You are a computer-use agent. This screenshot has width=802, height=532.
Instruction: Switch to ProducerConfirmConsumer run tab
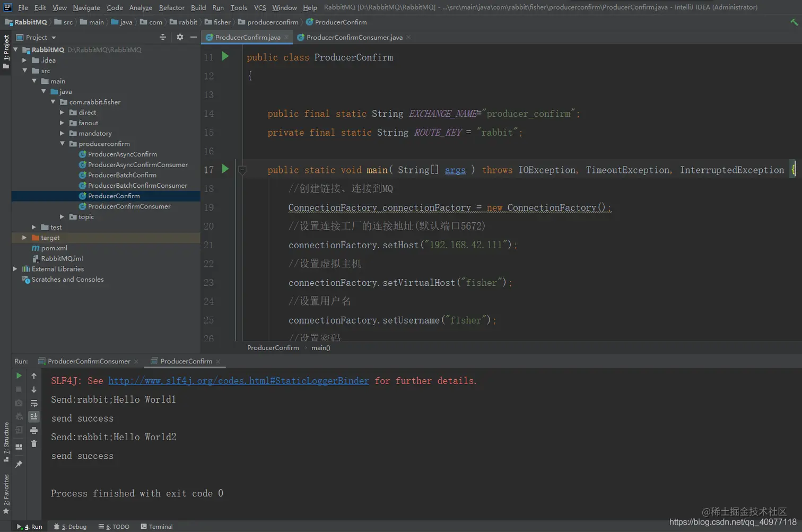coord(89,361)
